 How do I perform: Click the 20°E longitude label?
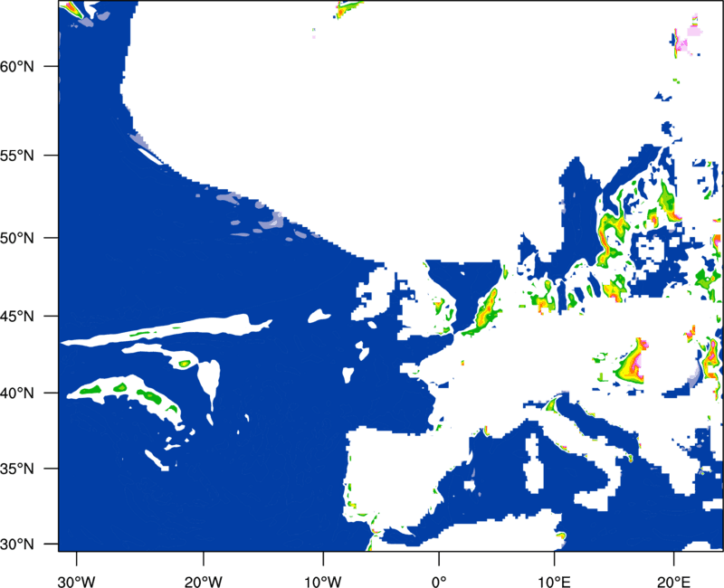673,582
